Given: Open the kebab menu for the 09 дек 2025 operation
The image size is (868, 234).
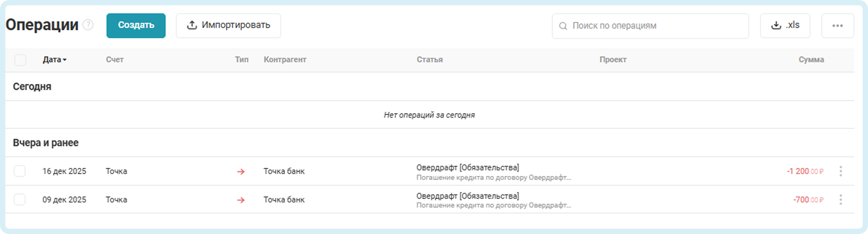Looking at the screenshot, I should click(840, 200).
